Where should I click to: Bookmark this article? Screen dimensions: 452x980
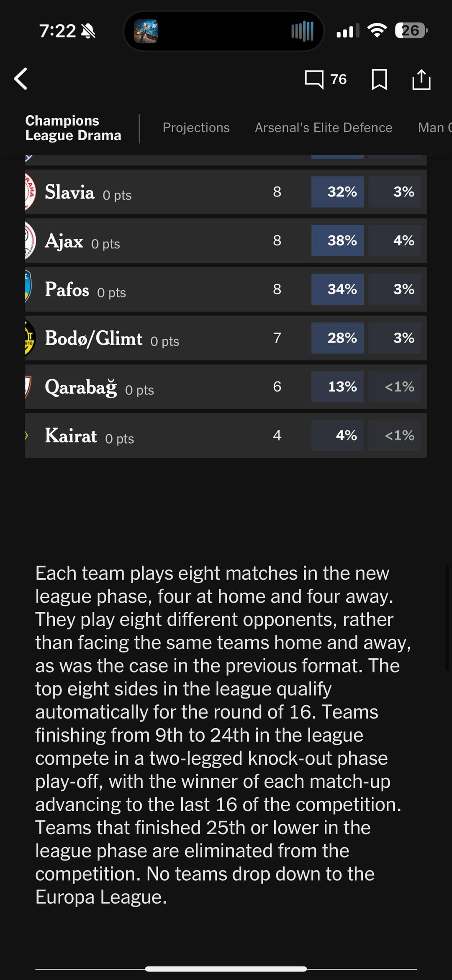pyautogui.click(x=379, y=79)
